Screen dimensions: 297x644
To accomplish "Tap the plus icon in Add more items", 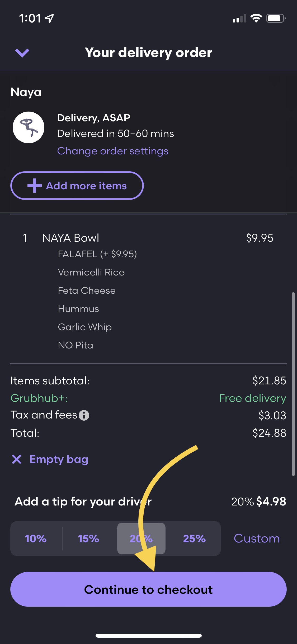I will (35, 186).
